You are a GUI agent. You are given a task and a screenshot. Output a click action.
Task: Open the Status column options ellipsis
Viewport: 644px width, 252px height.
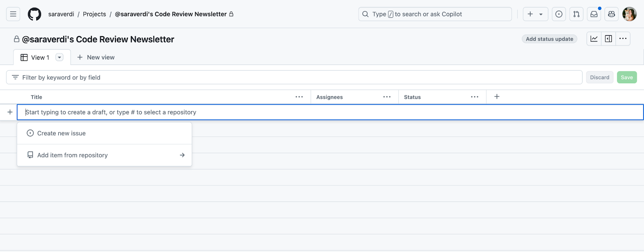pyautogui.click(x=475, y=97)
